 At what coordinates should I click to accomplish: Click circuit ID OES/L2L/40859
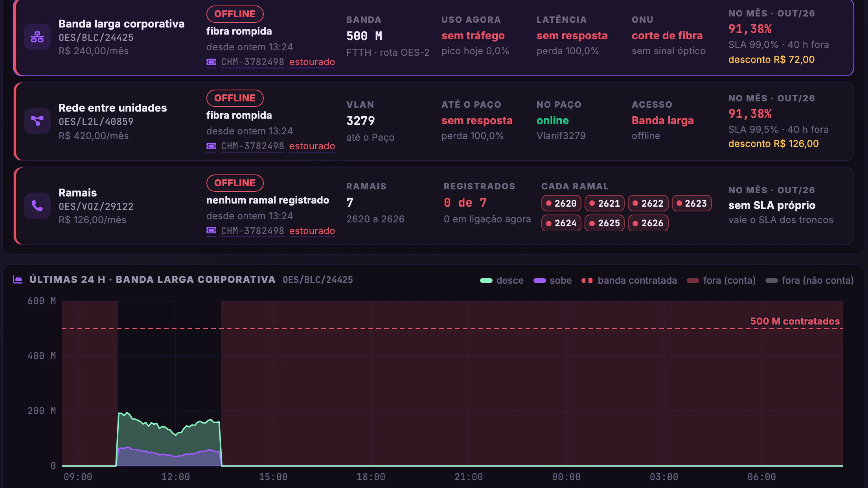click(96, 122)
